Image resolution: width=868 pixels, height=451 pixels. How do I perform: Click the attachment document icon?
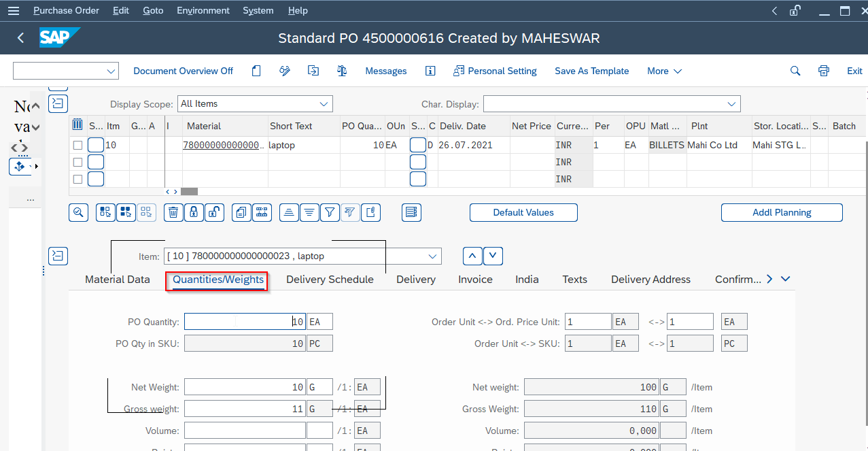tap(370, 212)
